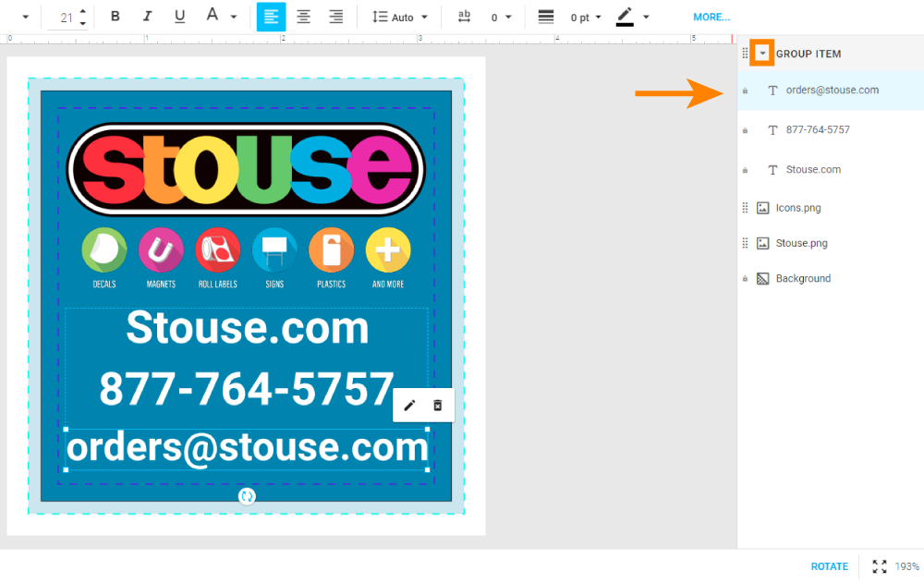Viewport: 924px width, 583px height.
Task: Collapse the GROUP ITEM layer group
Action: 762,53
